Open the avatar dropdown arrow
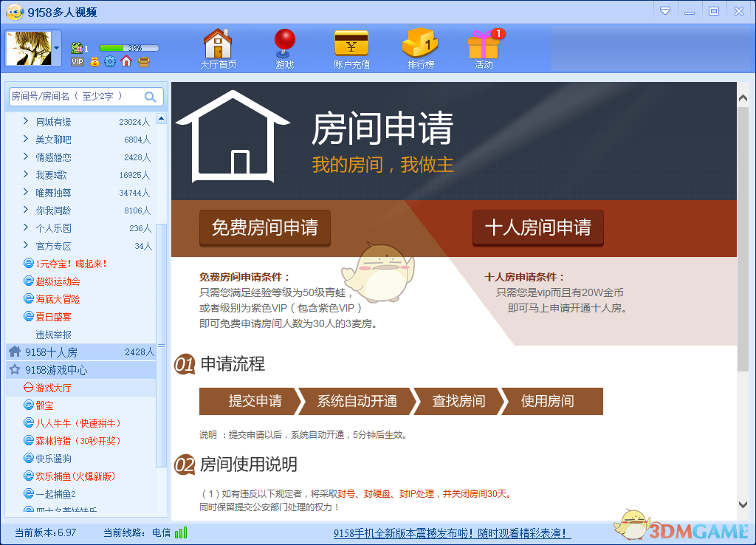This screenshot has width=756, height=545. point(56,47)
